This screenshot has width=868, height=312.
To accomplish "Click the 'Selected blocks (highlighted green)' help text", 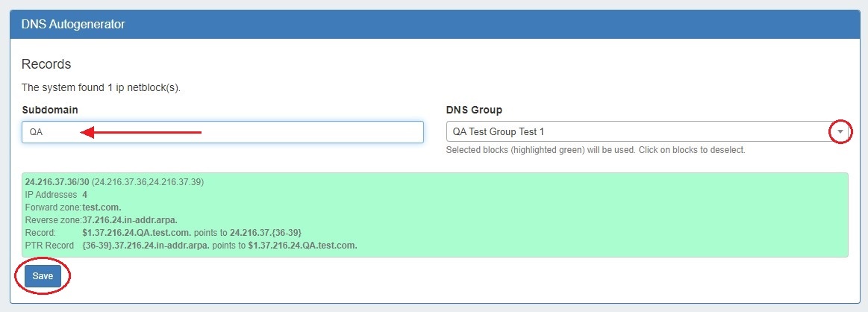I will point(596,150).
